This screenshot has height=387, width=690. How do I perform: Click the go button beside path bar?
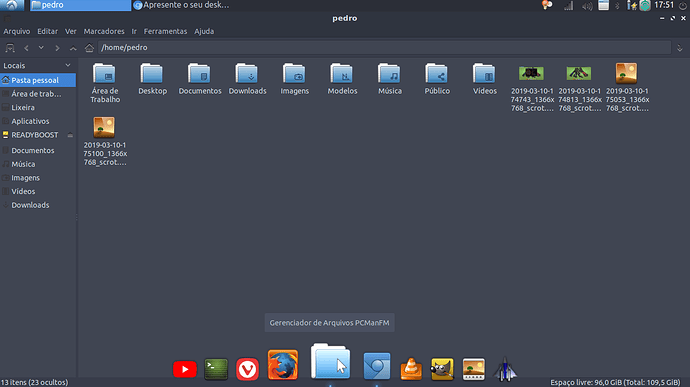[680, 48]
